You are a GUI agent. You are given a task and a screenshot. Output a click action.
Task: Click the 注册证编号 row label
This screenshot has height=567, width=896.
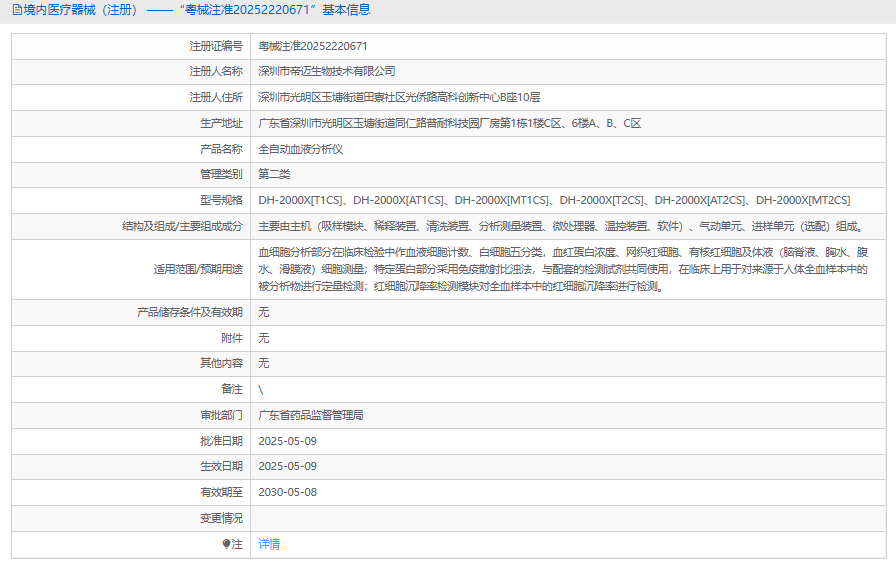[x=215, y=46]
